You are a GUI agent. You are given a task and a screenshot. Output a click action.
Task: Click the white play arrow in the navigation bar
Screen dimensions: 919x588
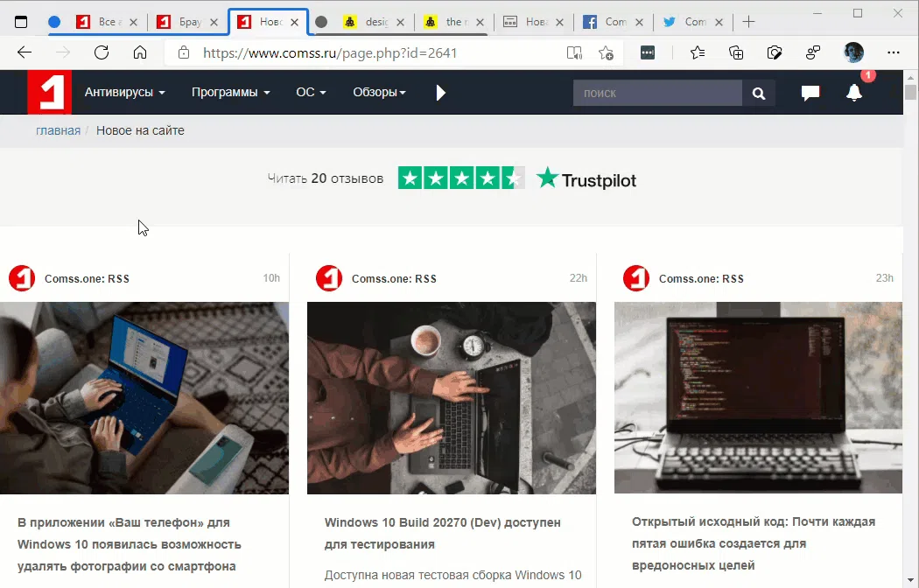(x=440, y=92)
